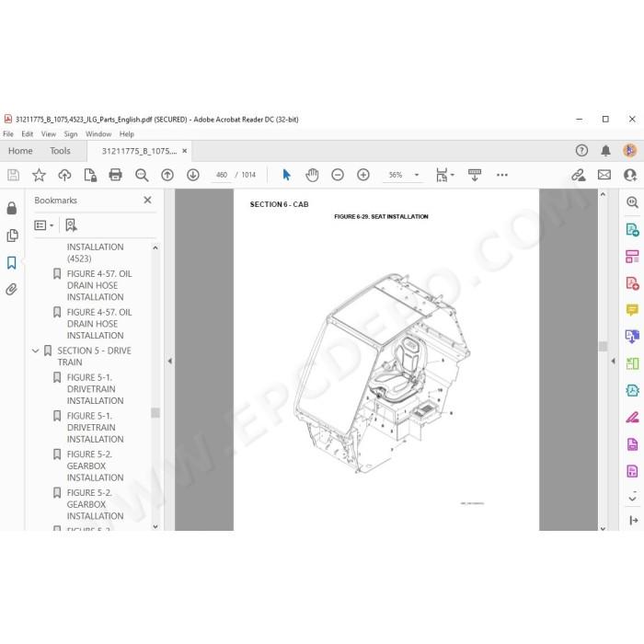Viewport: 644px width, 644px height.
Task: Close the Bookmarks panel
Action: pyautogui.click(x=147, y=200)
